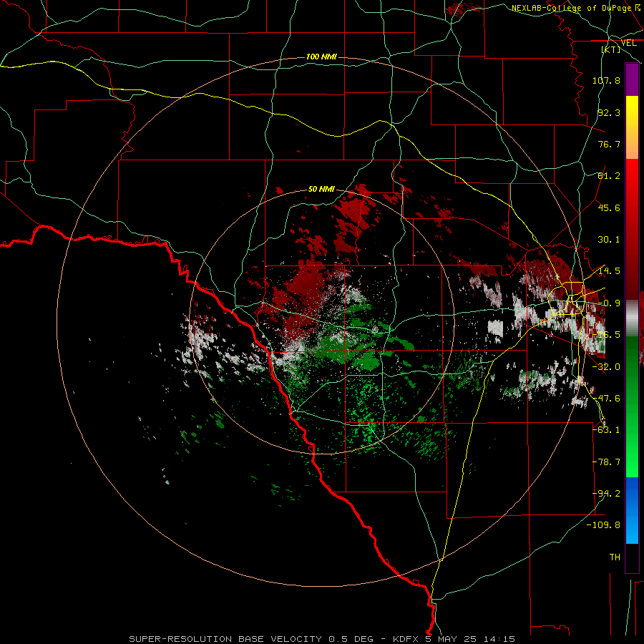The width and height of the screenshot is (644, 644).
Task: Click the -63.1 legend value
Action: pos(606,430)
